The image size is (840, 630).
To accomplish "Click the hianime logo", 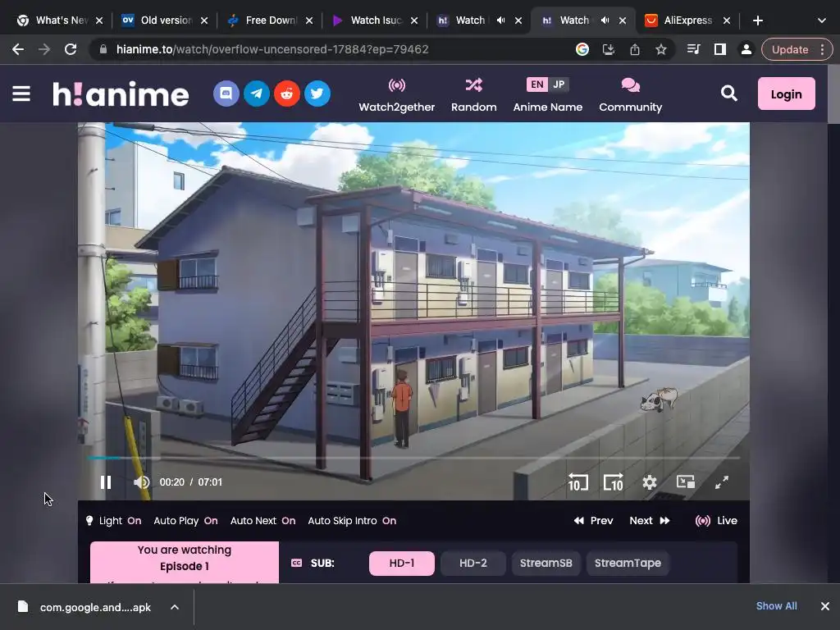I will [121, 94].
